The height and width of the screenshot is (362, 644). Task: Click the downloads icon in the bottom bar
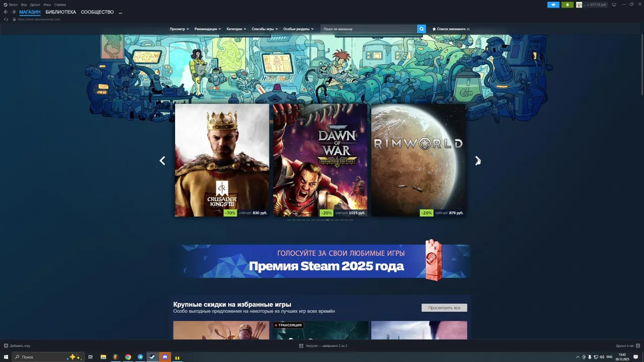301,346
